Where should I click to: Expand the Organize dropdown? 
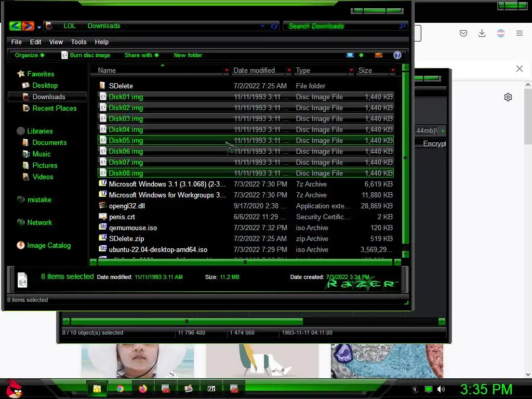29,55
